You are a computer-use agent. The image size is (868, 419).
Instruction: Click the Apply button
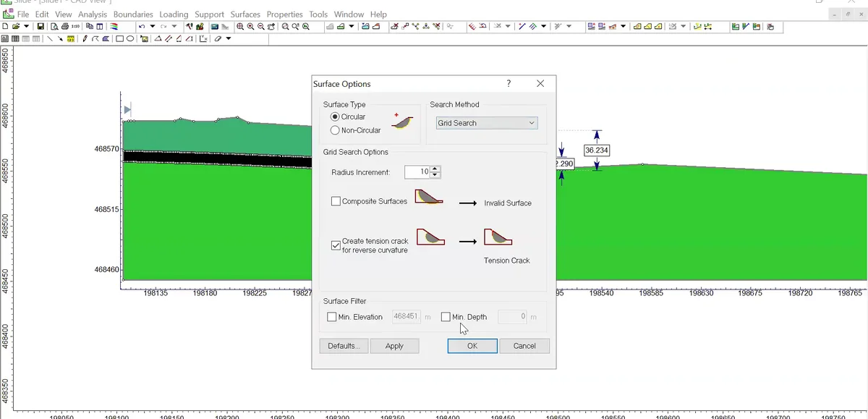[x=394, y=346]
